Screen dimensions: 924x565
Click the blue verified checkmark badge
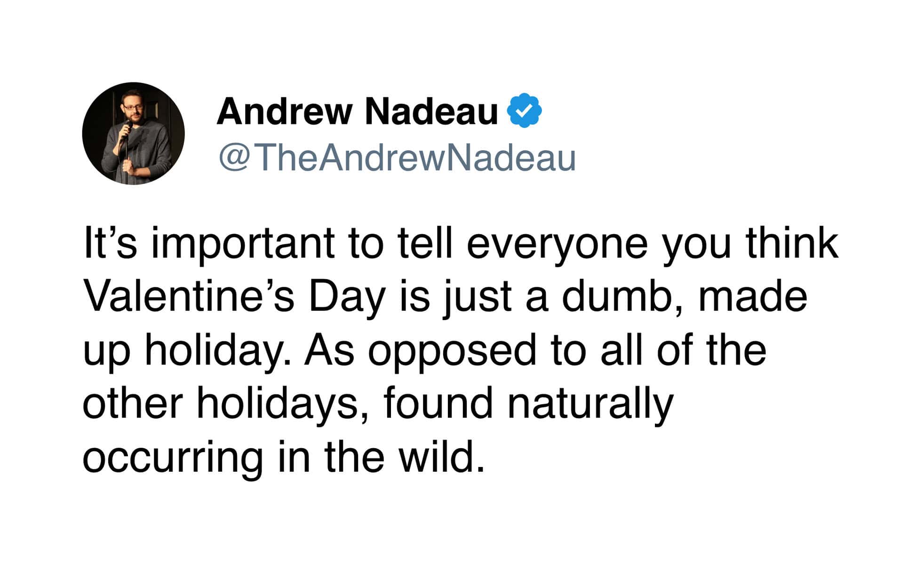(x=524, y=111)
